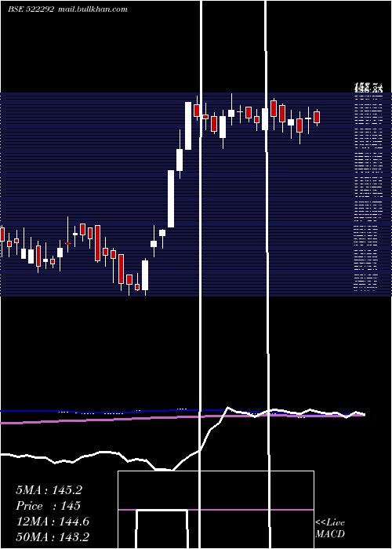Click the '50MA : 143.2' value
Screen dimensions: 392x549
click(53, 537)
